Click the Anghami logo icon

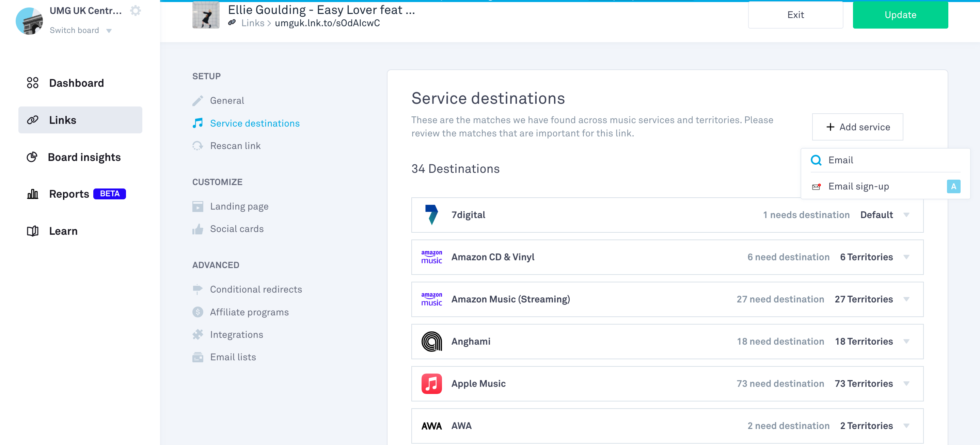[431, 341]
